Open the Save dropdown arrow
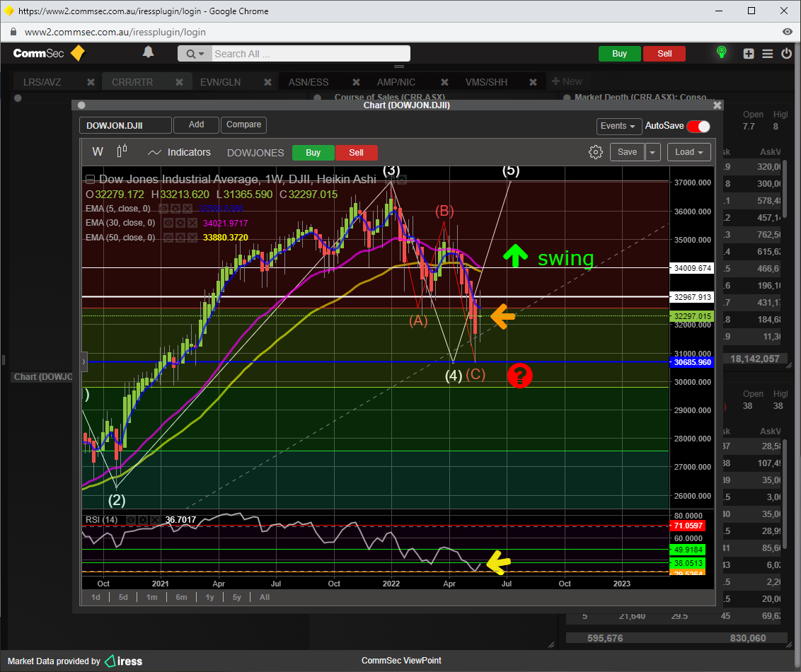 (x=653, y=152)
